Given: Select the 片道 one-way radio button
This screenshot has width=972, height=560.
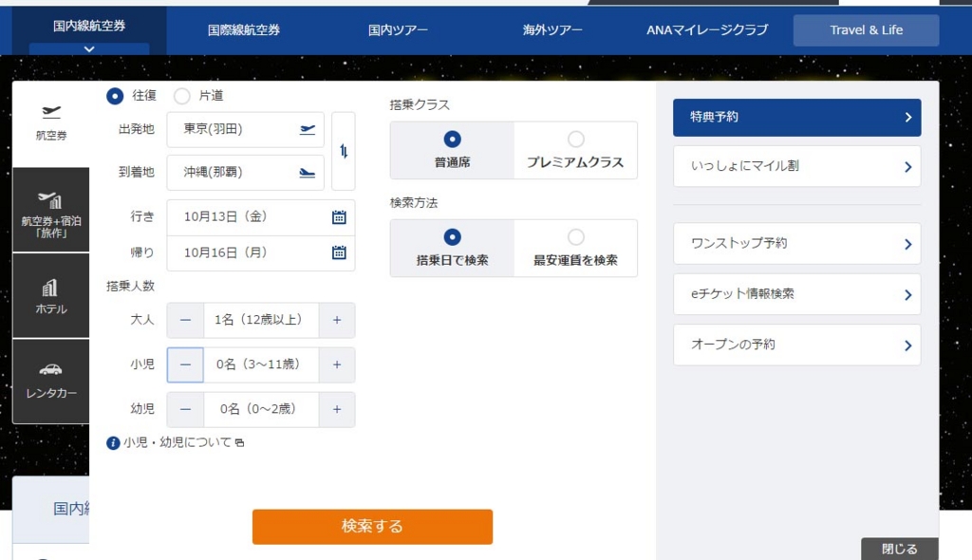Looking at the screenshot, I should point(182,96).
